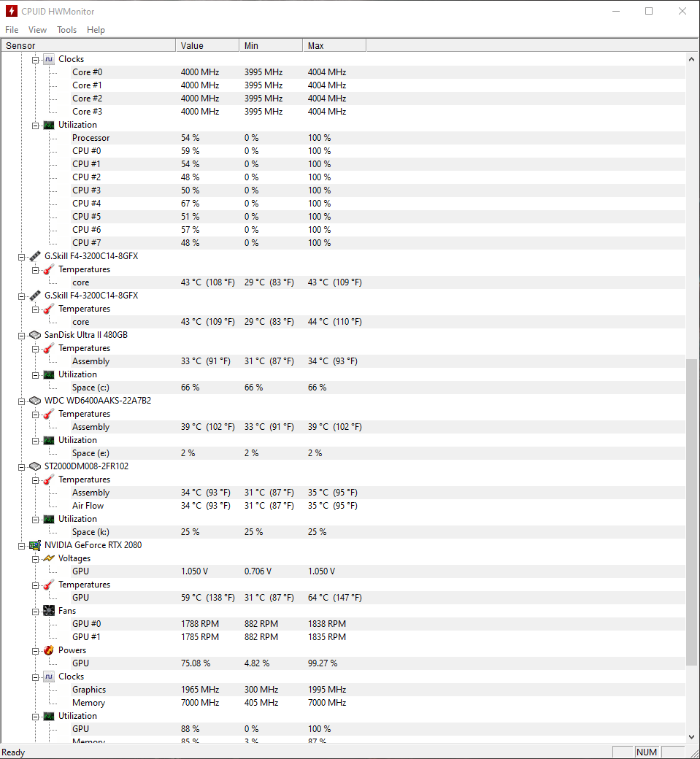Click the Clocks icon above Core #0
This screenshot has height=759, width=700.
(x=48, y=59)
